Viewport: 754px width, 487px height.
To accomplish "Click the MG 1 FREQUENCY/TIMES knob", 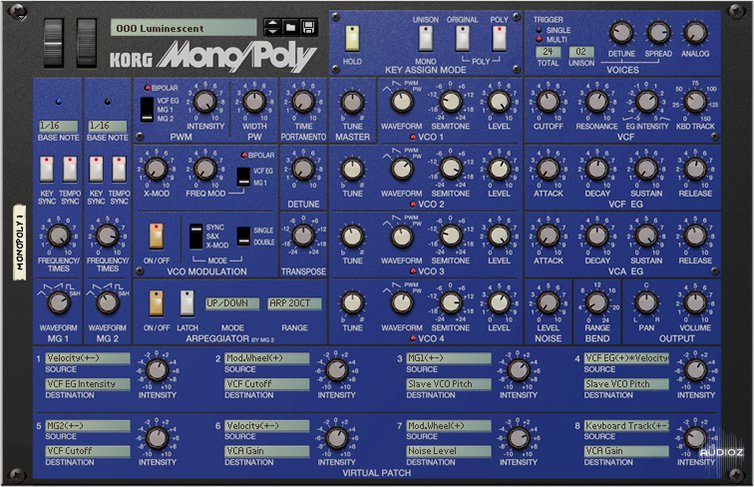I will (x=59, y=236).
